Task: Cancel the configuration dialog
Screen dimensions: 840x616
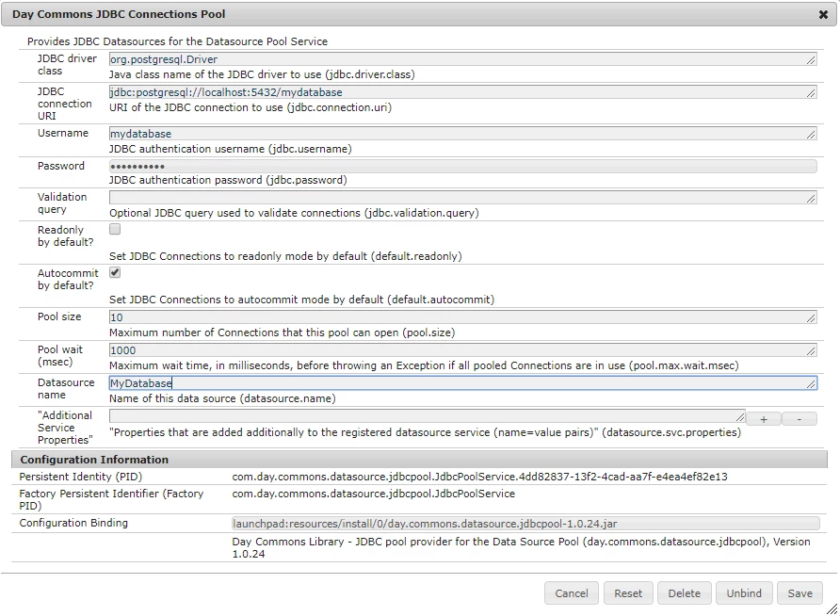Action: [x=571, y=593]
